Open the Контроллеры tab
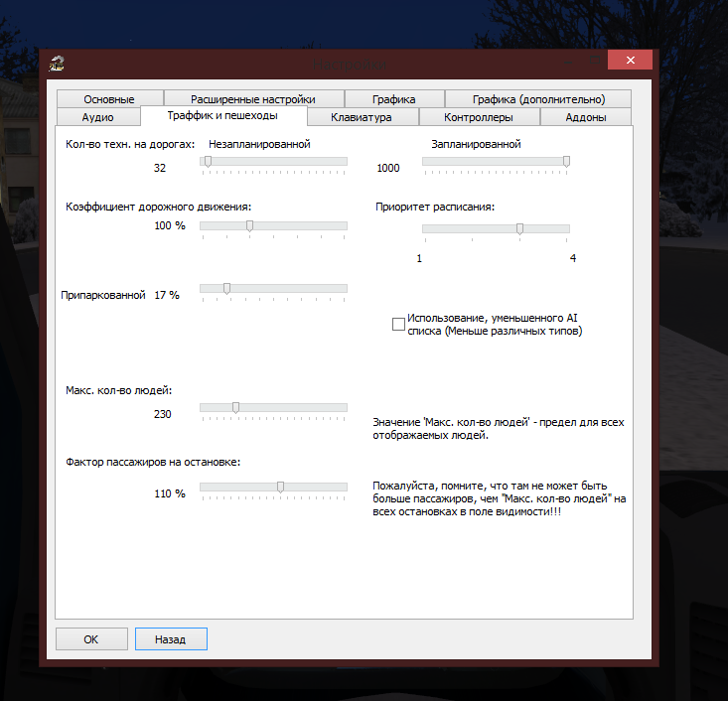 [479, 117]
